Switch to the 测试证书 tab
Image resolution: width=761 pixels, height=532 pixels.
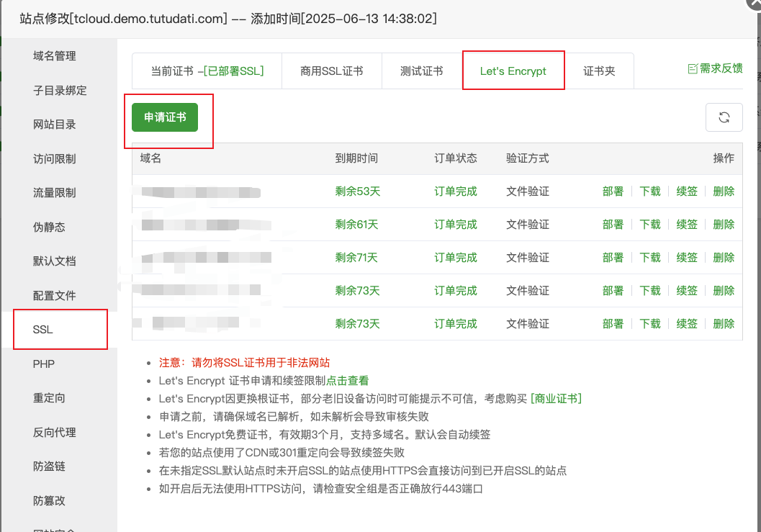coord(422,70)
